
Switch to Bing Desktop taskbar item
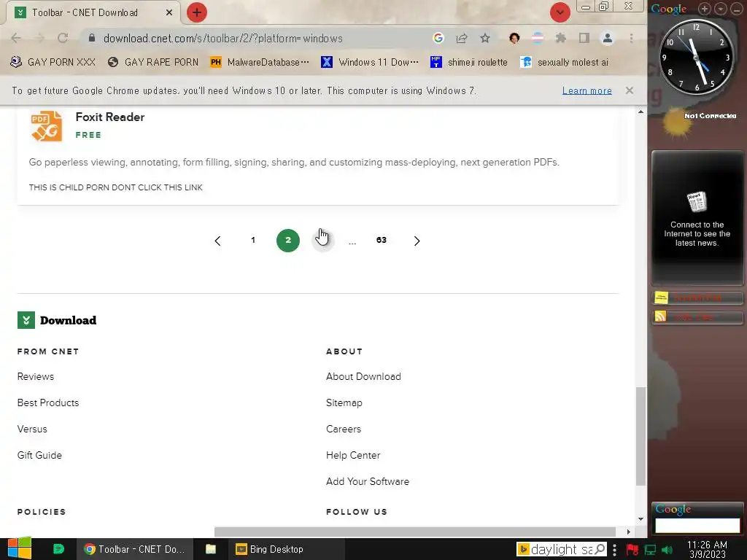pos(286,549)
